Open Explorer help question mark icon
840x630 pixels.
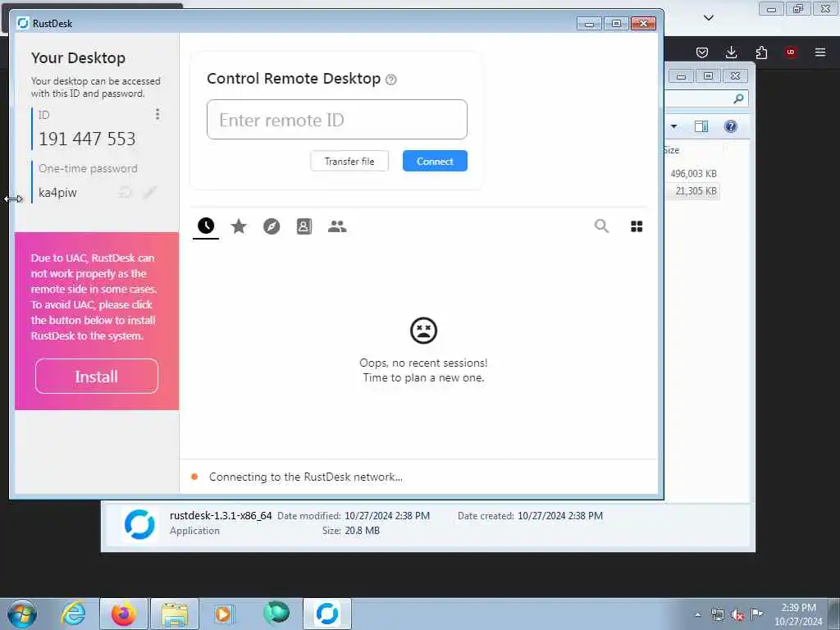pyautogui.click(x=731, y=126)
